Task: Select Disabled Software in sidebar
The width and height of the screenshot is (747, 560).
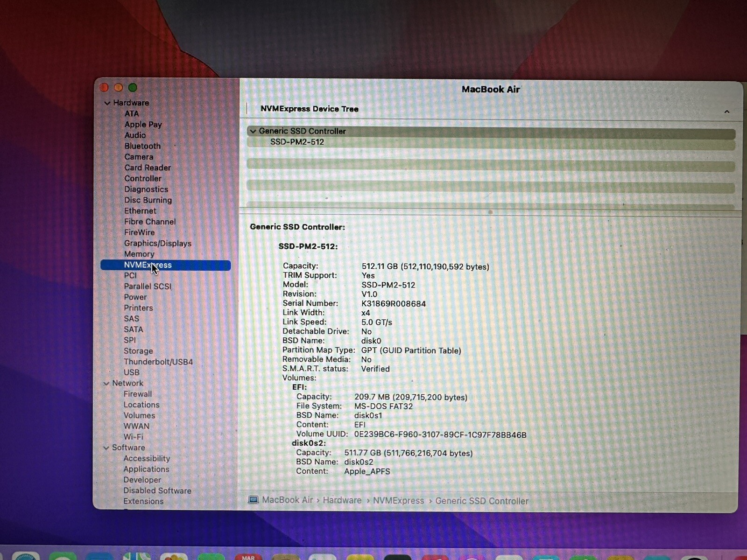Action: point(157,491)
